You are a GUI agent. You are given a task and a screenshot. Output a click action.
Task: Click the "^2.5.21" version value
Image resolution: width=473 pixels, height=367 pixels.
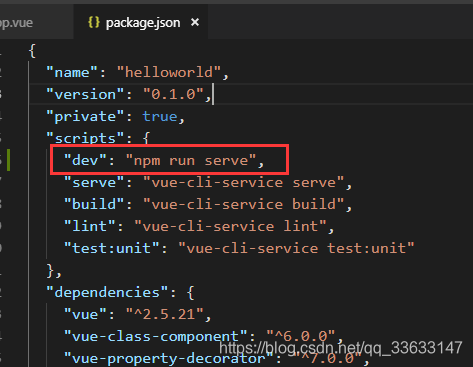coord(164,314)
